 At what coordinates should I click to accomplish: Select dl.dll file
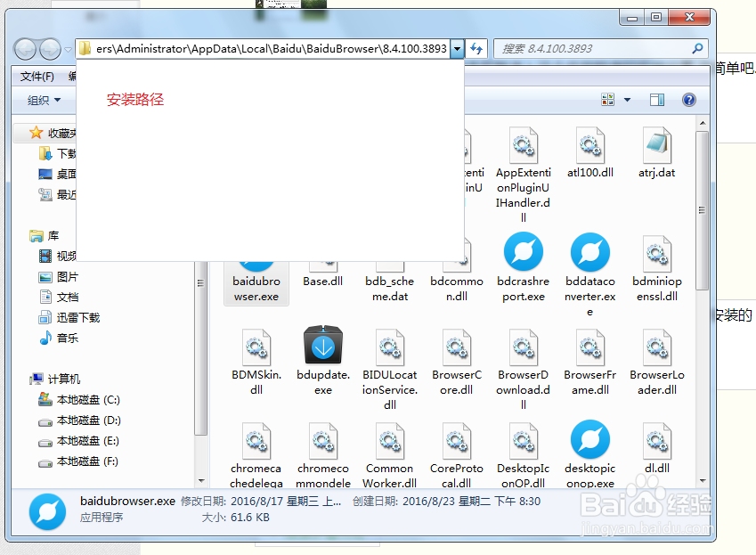[656, 448]
